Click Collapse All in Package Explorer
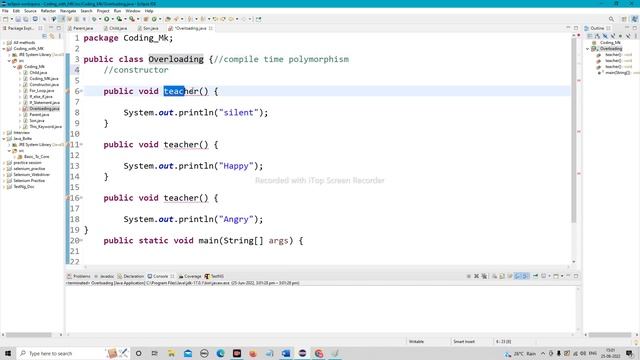640x360 pixels. tap(44, 36)
